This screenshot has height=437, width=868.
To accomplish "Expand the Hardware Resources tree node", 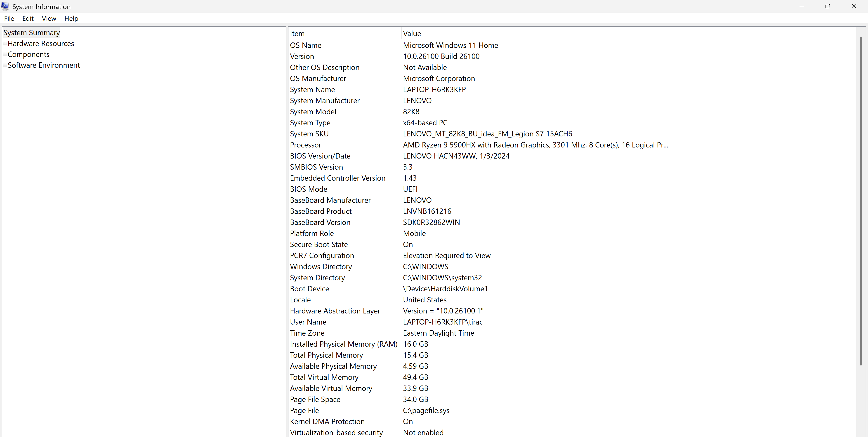I will (5, 43).
